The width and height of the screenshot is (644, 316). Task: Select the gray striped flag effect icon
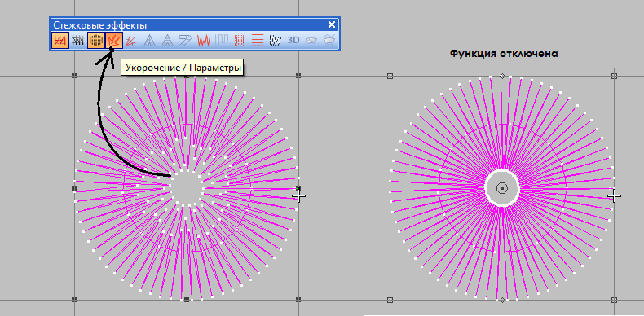click(x=185, y=40)
